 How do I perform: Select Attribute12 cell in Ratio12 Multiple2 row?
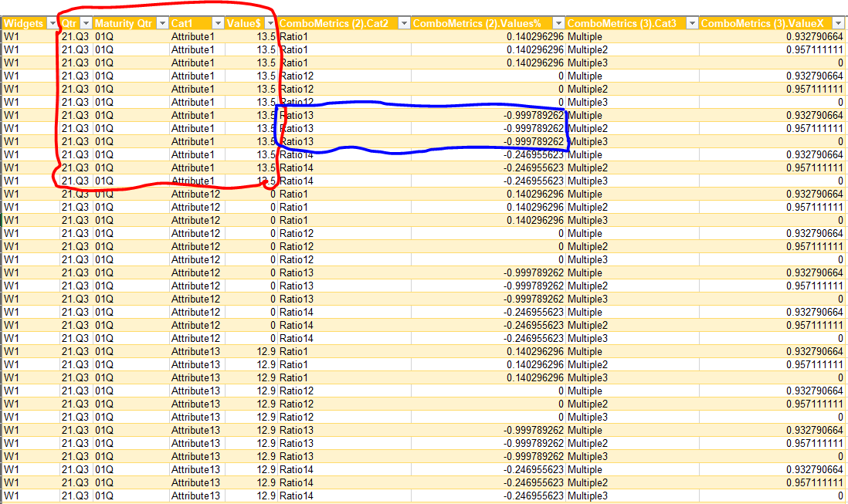[x=197, y=246]
